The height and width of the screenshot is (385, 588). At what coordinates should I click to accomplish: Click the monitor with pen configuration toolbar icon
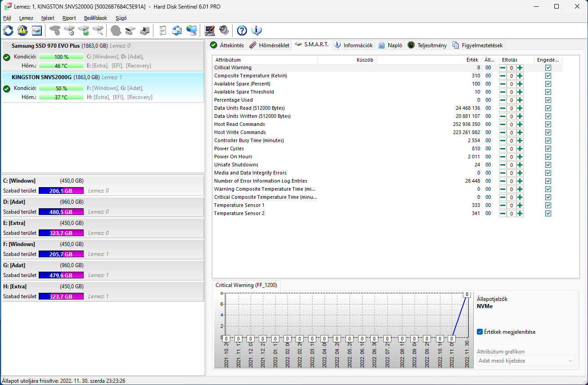tap(210, 31)
